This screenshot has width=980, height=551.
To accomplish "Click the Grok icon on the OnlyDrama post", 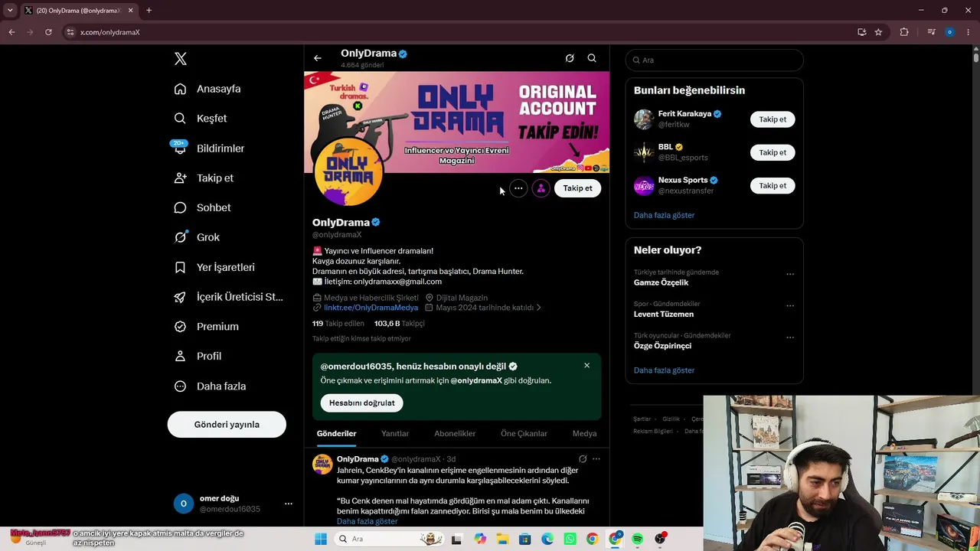I will [583, 459].
